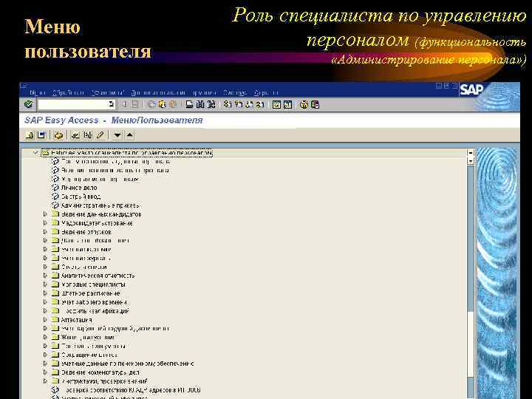Click the Delete Favorites icon
Viewport: 532px width, 399px height.
(88, 135)
